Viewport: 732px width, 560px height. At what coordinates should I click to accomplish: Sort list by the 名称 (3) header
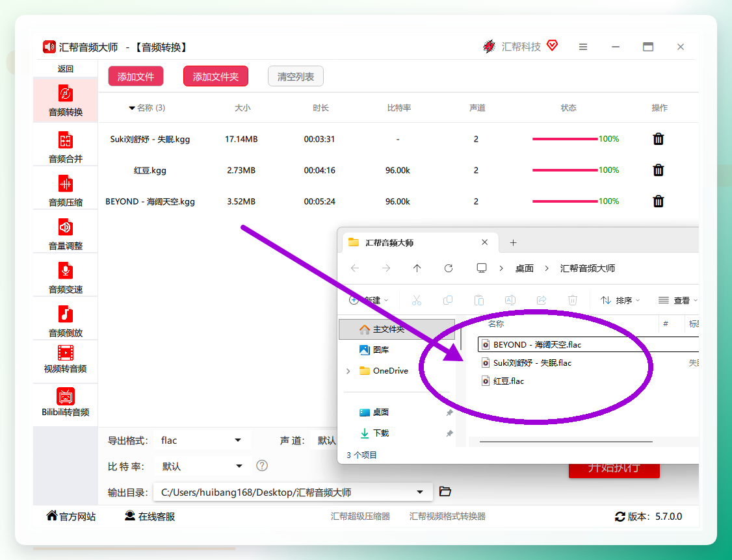[147, 108]
